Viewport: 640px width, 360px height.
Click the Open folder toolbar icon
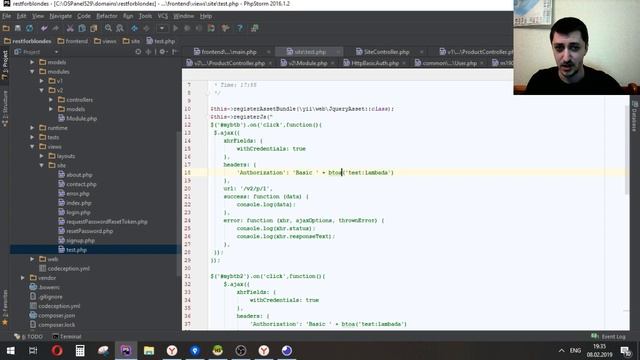pyautogui.click(x=6, y=28)
